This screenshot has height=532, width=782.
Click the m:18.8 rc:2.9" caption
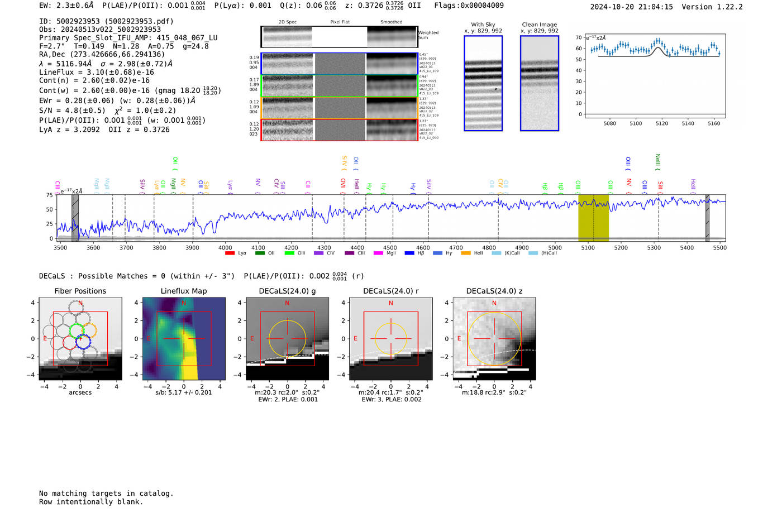coord(494,392)
